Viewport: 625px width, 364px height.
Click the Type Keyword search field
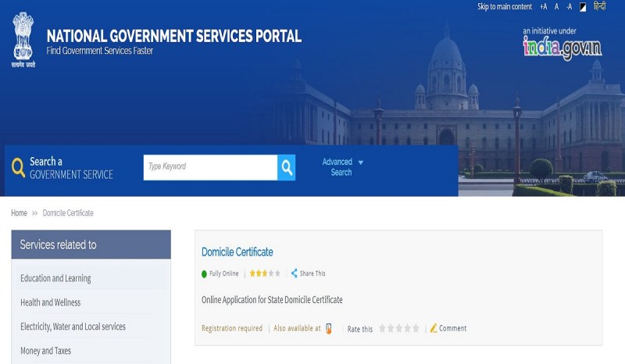[x=210, y=167]
